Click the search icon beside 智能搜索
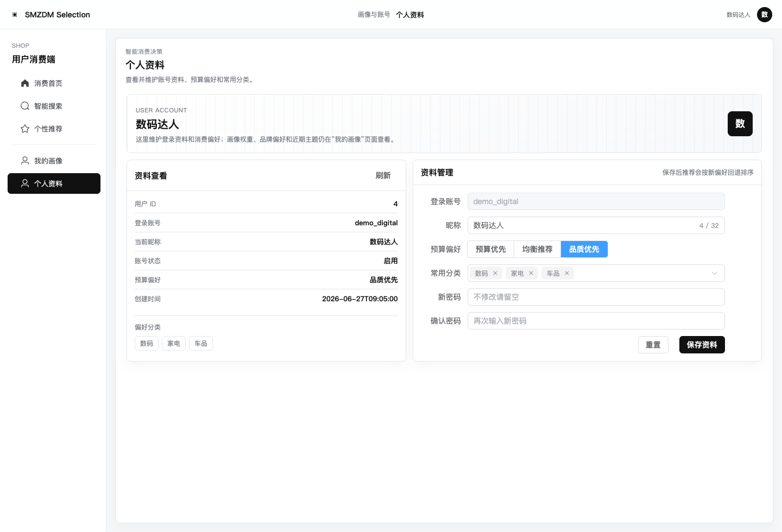The height and width of the screenshot is (532, 782). tap(25, 106)
